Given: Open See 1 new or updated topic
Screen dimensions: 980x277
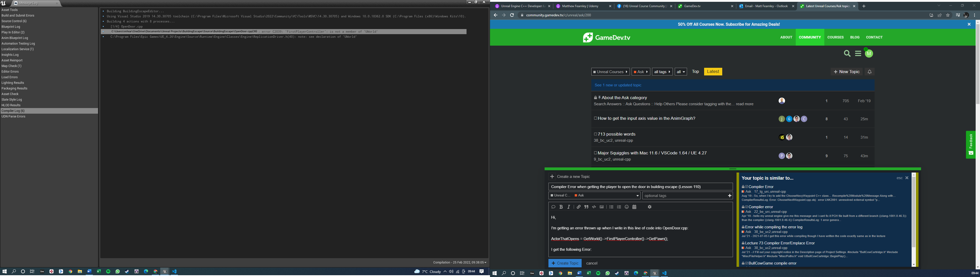Looking at the screenshot, I should click(618, 85).
